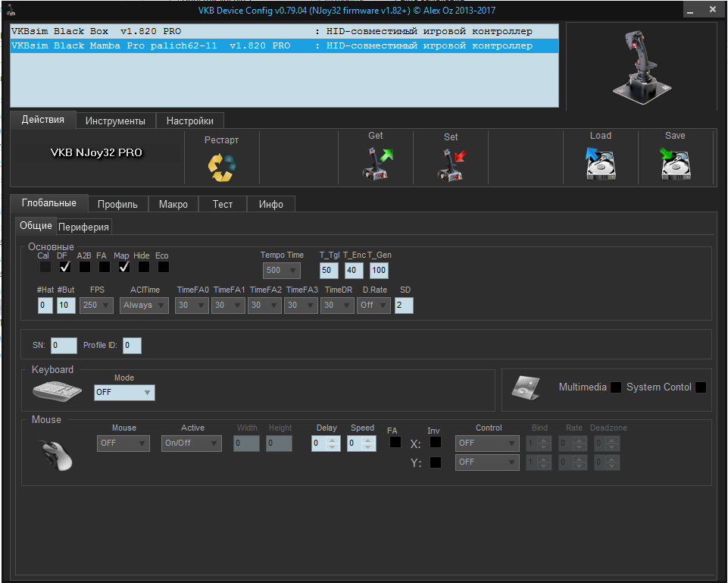The image size is (728, 583).
Task: Uncheck the Map checkbox
Action: pyautogui.click(x=124, y=267)
